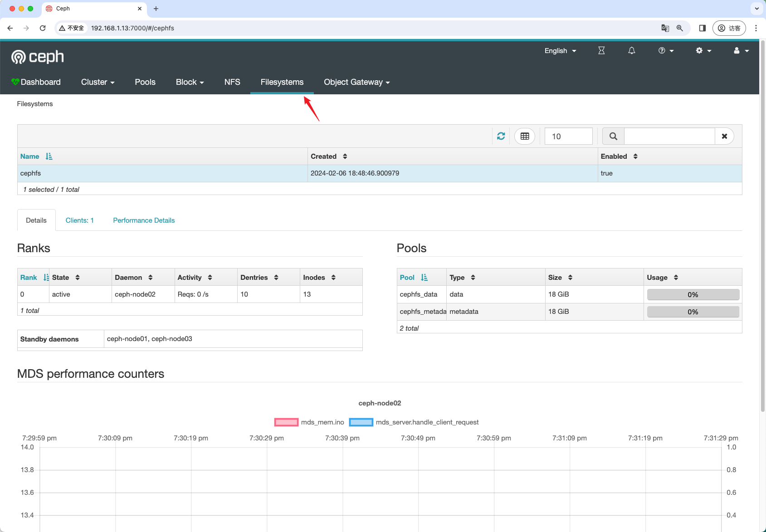
Task: Switch to the Clients: 1 tab
Action: point(79,220)
